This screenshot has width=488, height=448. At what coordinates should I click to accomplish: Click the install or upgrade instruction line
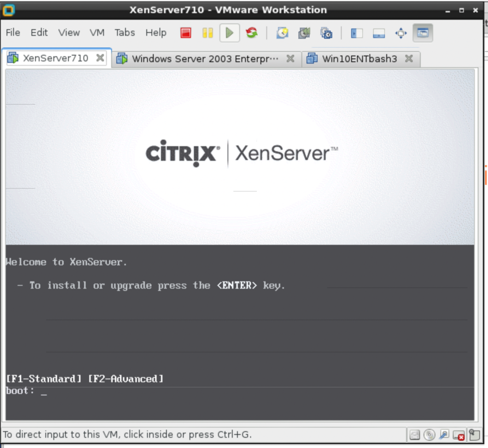point(151,285)
